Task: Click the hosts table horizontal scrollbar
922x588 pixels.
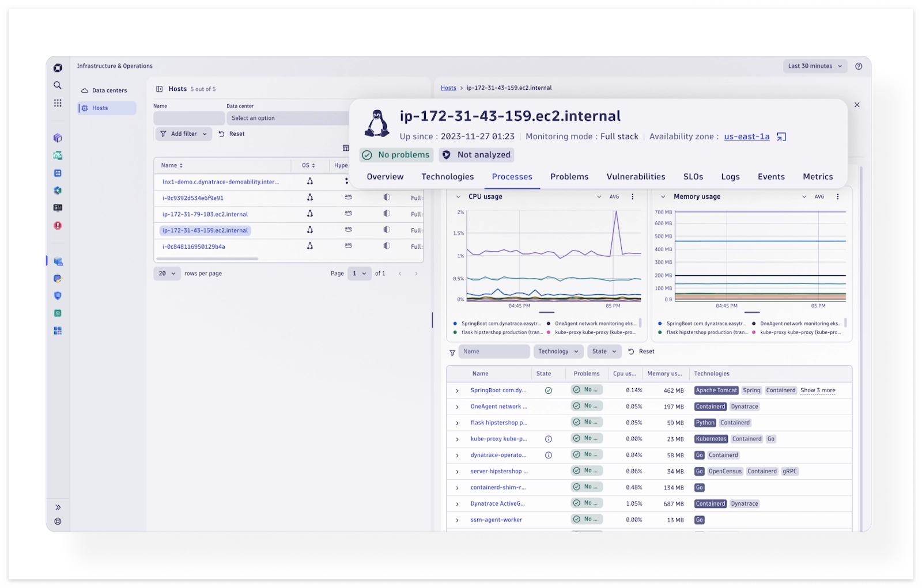Action: (208, 259)
